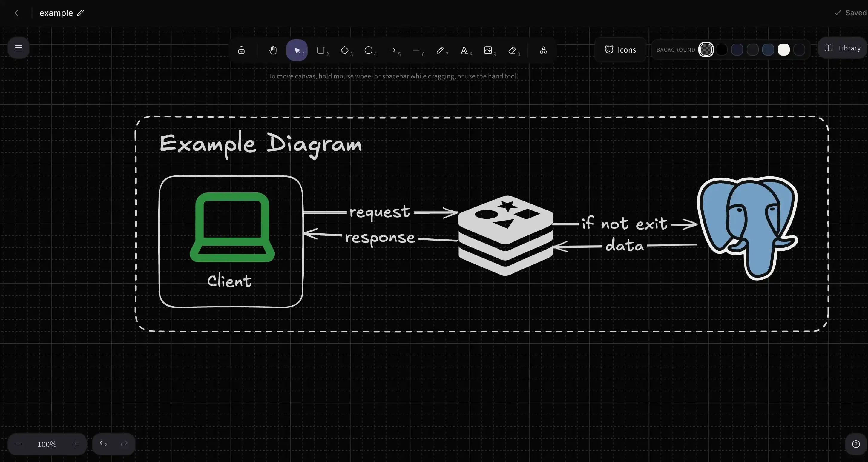Open the hamburger main menu
Screen dimensions: 868x462
pos(19,48)
